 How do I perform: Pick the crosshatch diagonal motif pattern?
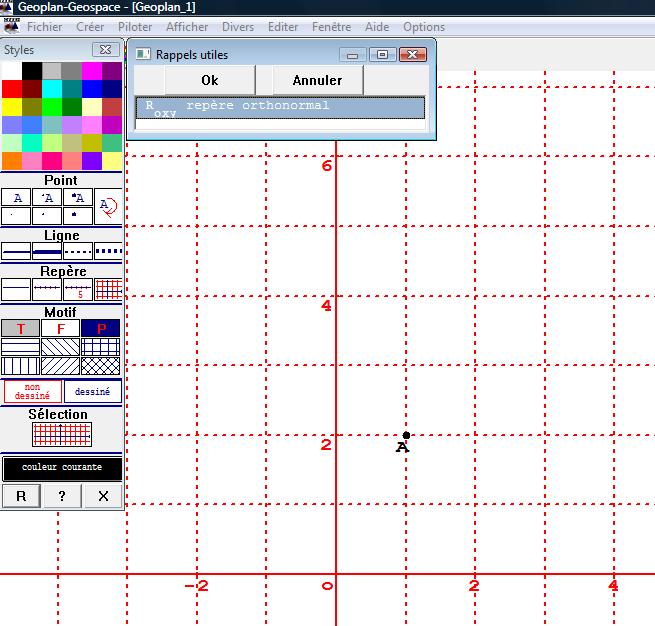click(100, 365)
